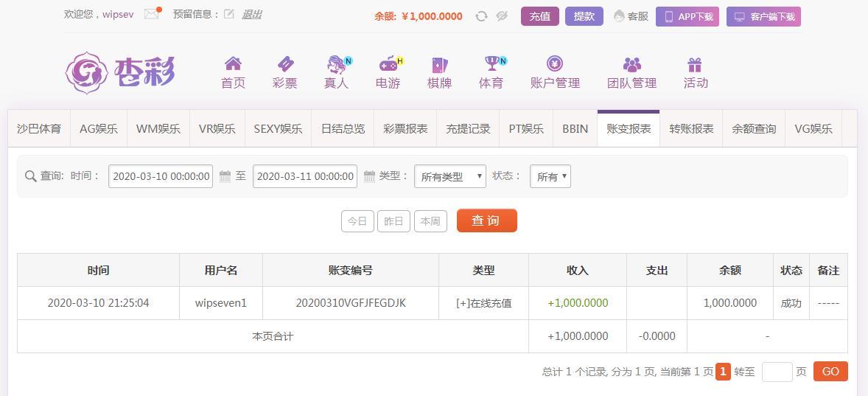Screen dimensions: 868x396
Task: Click the 成功 status cell
Action: (x=791, y=303)
